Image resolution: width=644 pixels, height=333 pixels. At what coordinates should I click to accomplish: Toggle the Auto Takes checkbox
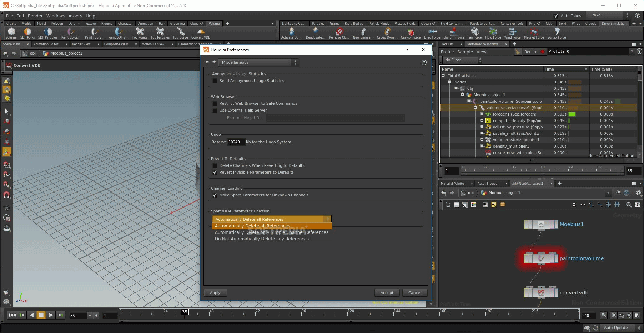tap(556, 16)
